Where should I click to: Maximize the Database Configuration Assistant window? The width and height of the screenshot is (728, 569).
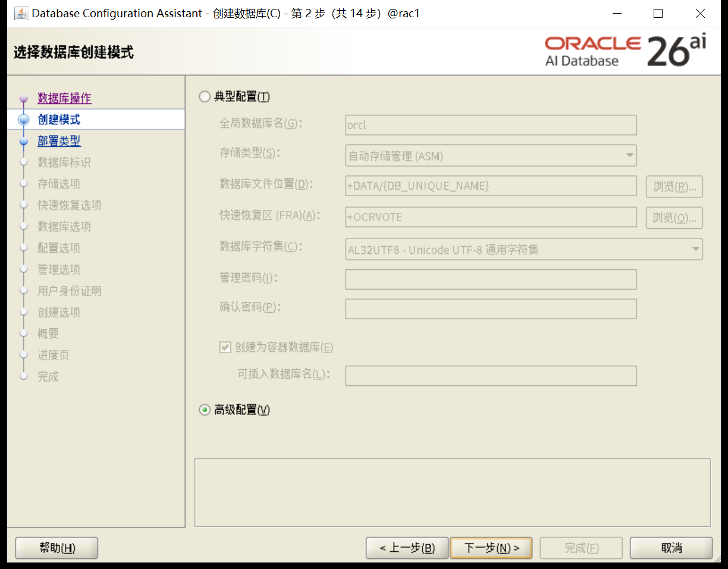(x=658, y=13)
